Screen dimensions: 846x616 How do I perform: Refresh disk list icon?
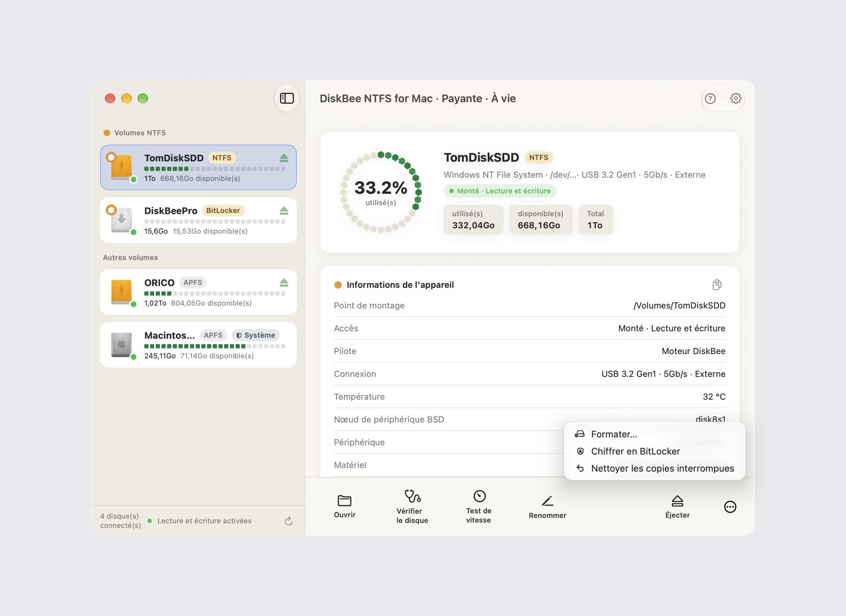pyautogui.click(x=288, y=521)
